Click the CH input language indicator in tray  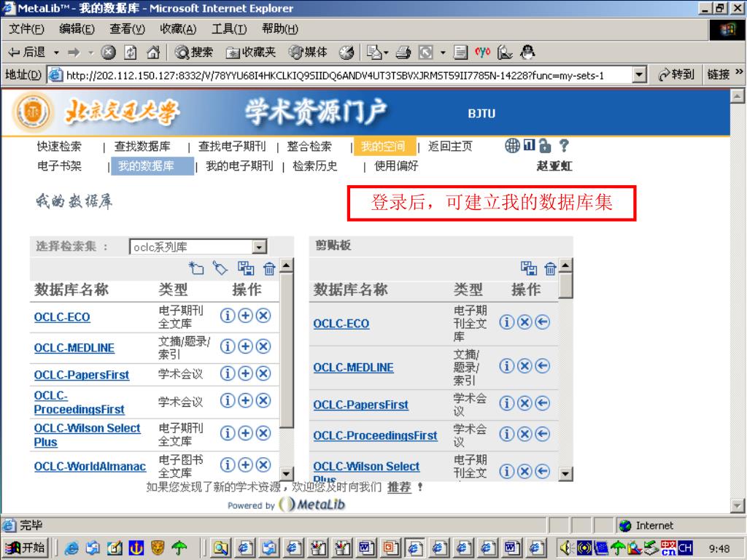pyautogui.click(x=685, y=548)
